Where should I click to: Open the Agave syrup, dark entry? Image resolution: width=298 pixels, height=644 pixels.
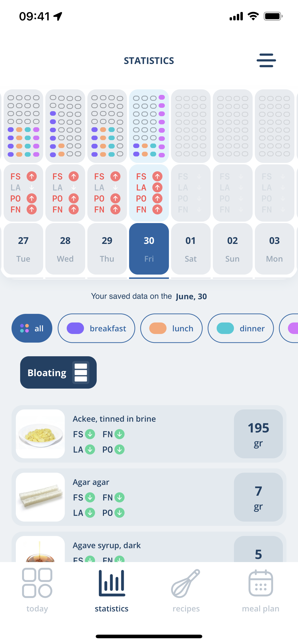pyautogui.click(x=149, y=547)
